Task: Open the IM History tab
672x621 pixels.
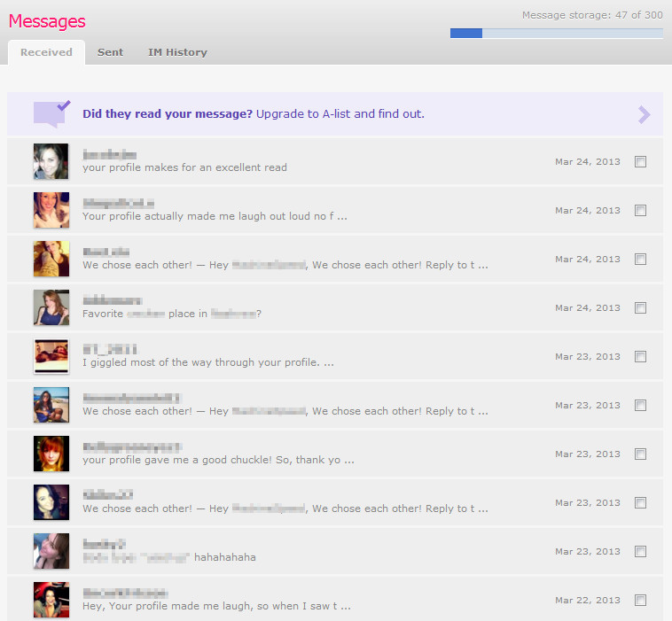Action: 177,52
